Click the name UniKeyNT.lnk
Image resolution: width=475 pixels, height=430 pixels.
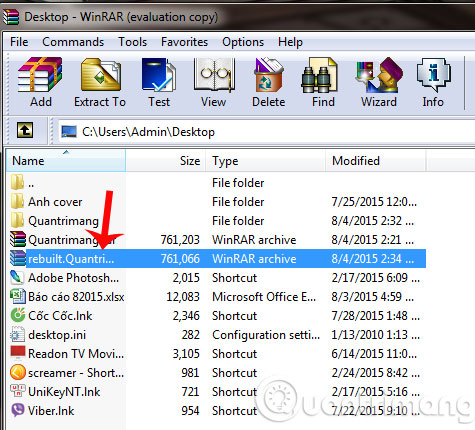tap(64, 392)
